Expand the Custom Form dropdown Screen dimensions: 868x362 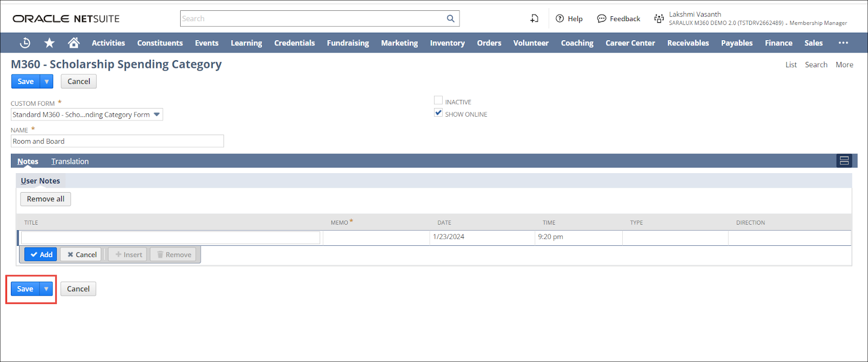[157, 115]
